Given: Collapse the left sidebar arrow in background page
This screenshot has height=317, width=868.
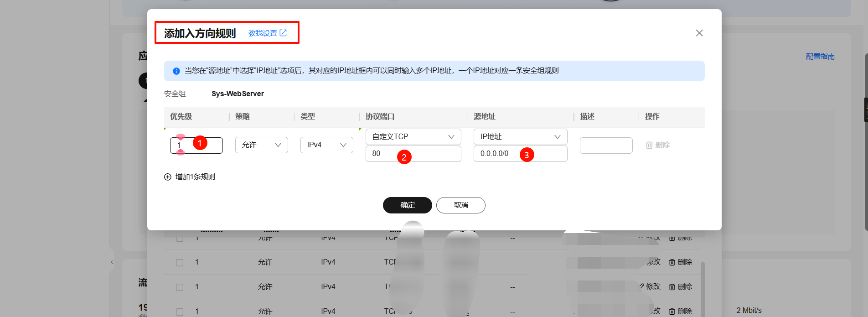Looking at the screenshot, I should coord(112,262).
